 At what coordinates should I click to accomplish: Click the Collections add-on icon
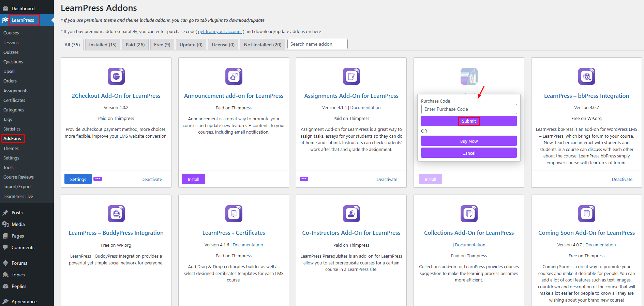click(x=469, y=214)
